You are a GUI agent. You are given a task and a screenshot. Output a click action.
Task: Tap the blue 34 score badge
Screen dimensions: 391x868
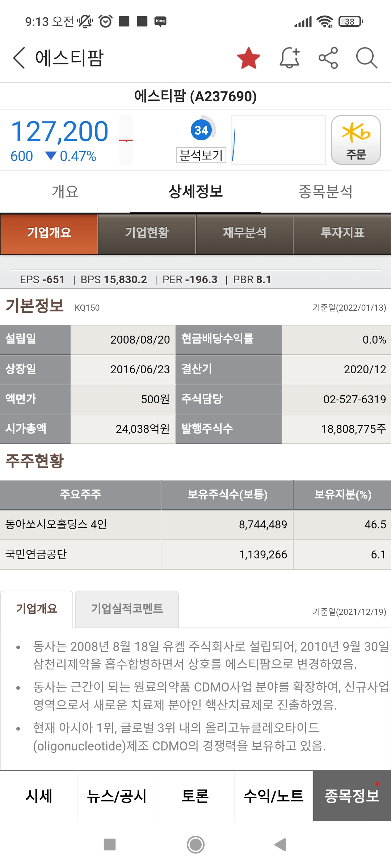point(201,130)
